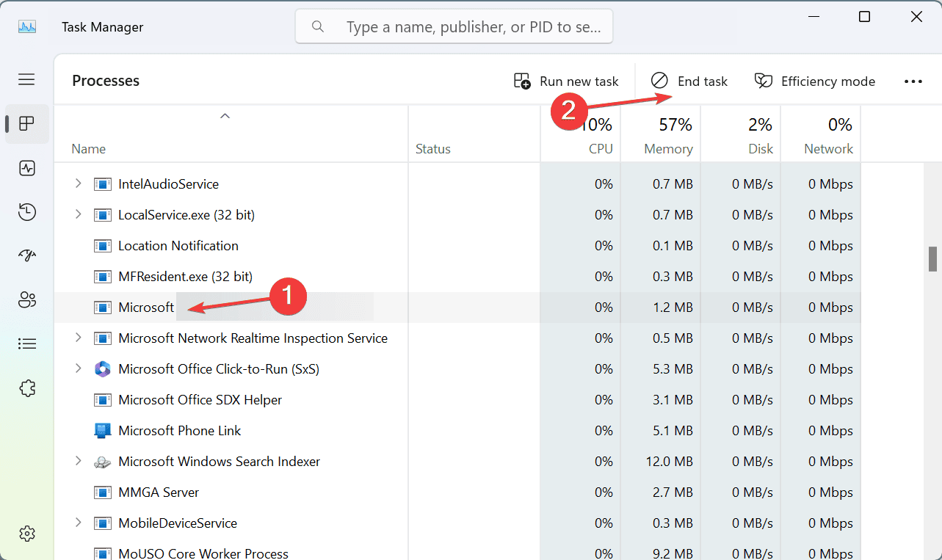The image size is (942, 560).
Task: Click the Run new task button
Action: 566,81
